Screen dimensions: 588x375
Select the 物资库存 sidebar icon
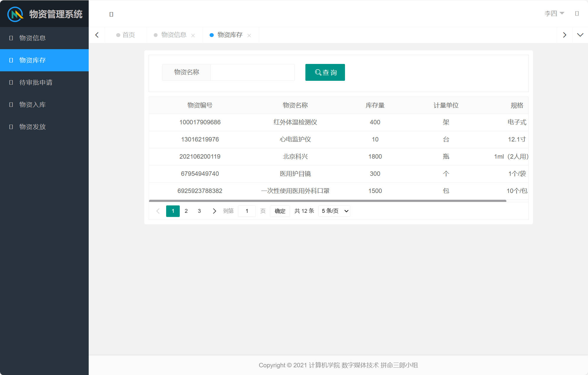click(11, 60)
